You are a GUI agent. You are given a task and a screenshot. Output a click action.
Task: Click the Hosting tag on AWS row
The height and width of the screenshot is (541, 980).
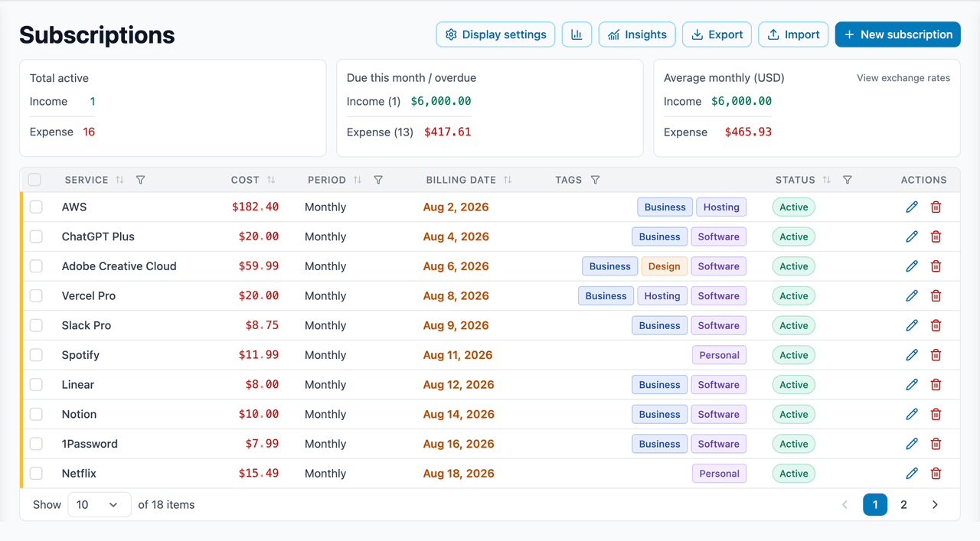click(721, 207)
